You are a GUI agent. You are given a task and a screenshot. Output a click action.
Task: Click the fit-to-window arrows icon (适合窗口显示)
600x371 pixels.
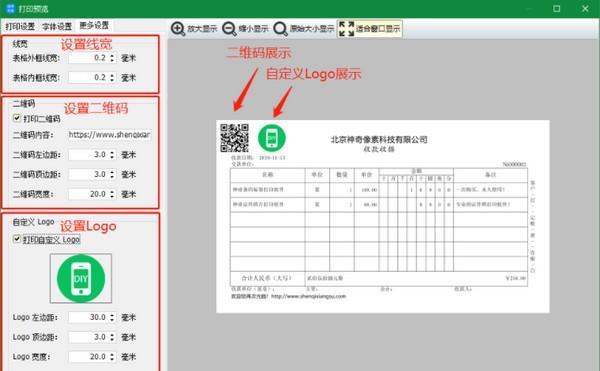coord(346,29)
